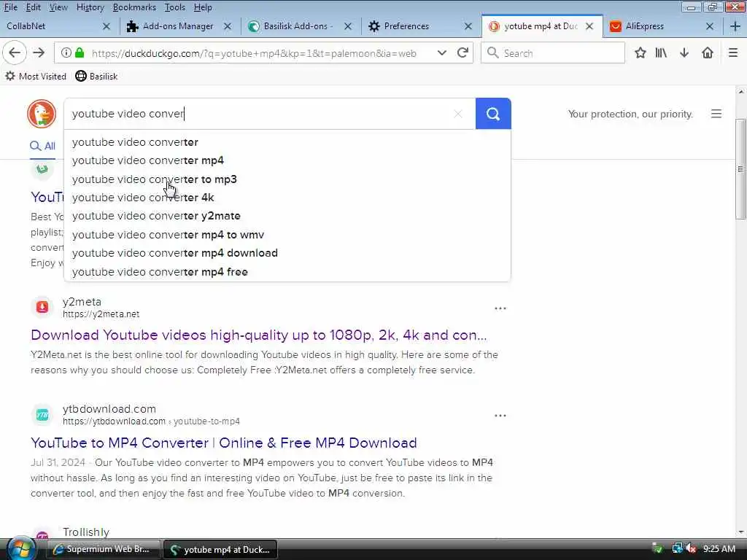The height and width of the screenshot is (560, 747).
Task: Open "Download Youtube videos high-quality" result link
Action: click(259, 335)
